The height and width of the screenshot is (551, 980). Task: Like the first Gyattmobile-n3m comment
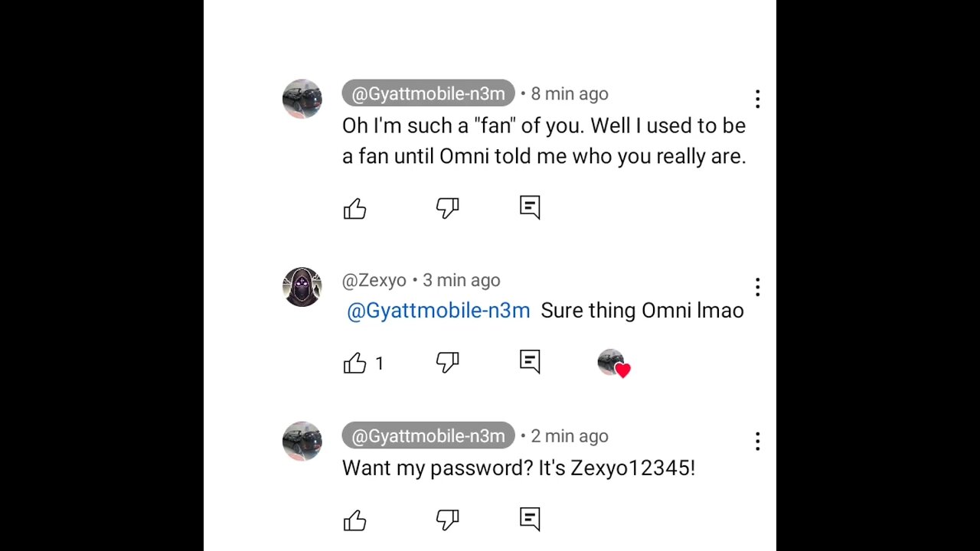point(354,209)
